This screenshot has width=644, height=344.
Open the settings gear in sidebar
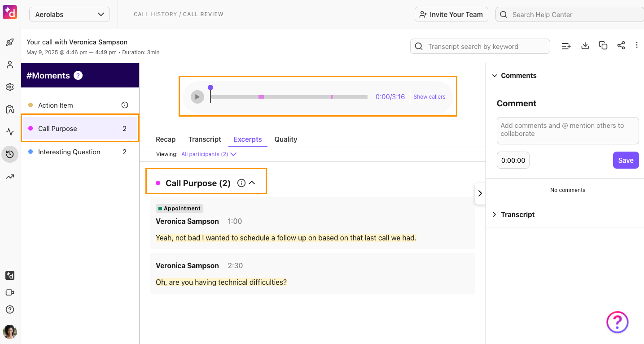click(10, 87)
